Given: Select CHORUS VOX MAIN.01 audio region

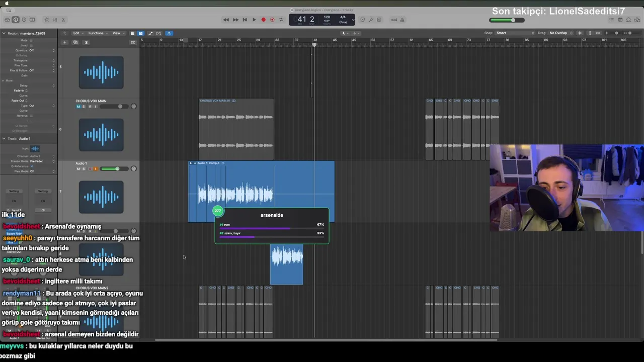Looking at the screenshot, I should (x=236, y=129).
